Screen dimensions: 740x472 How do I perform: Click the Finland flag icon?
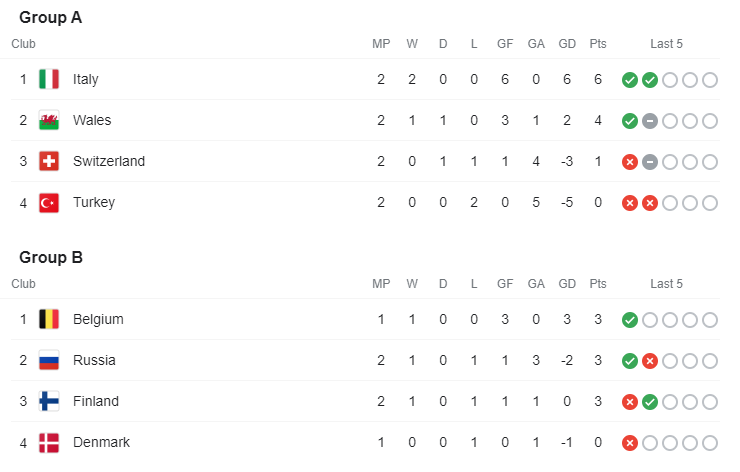(49, 401)
